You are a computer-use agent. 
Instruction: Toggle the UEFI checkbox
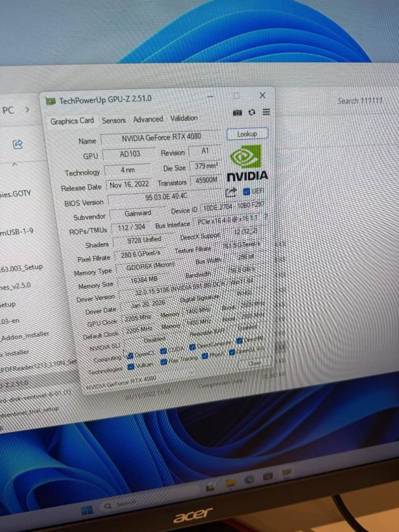[247, 192]
